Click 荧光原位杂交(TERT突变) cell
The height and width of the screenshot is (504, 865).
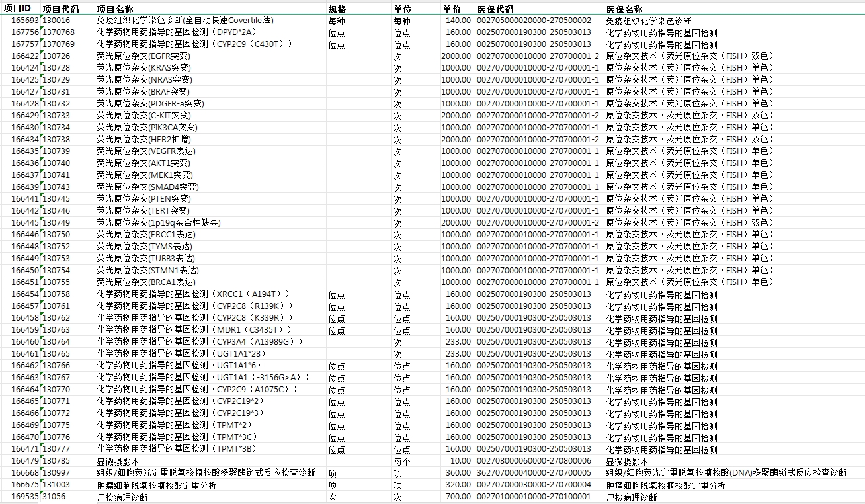tap(143, 211)
